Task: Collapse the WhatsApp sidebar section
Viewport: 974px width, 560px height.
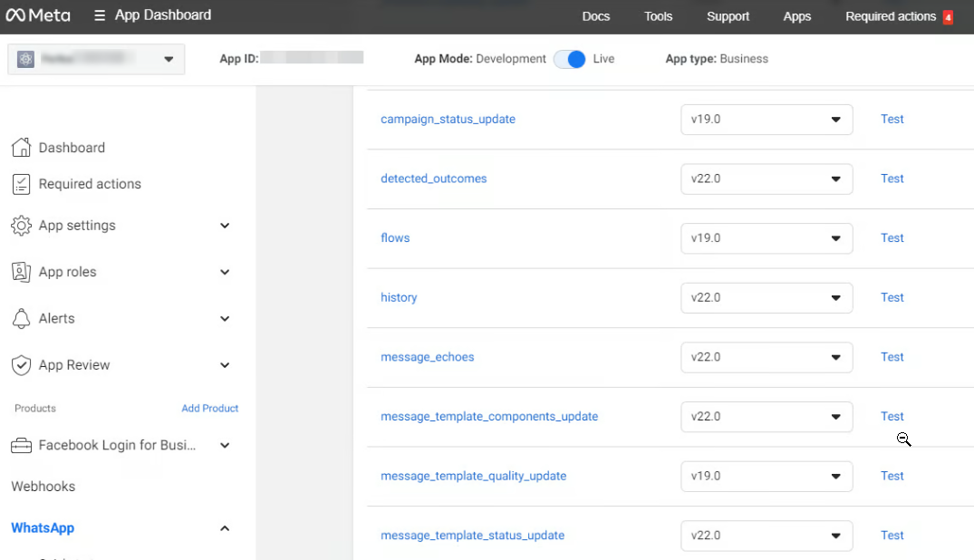Action: 225,528
